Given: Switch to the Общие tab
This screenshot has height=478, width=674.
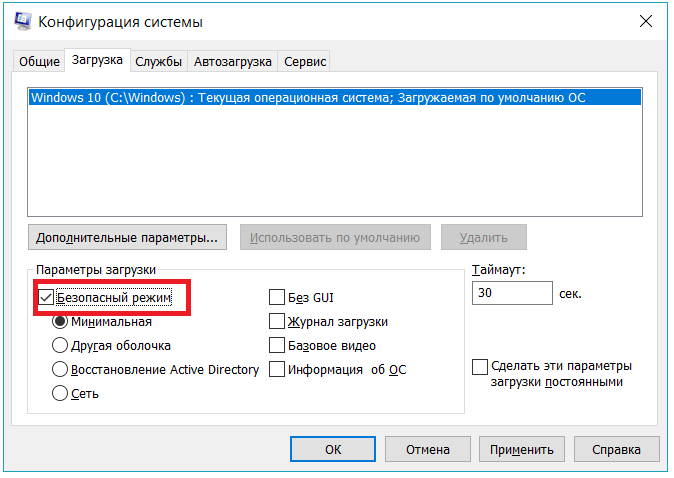Looking at the screenshot, I should point(39,61).
